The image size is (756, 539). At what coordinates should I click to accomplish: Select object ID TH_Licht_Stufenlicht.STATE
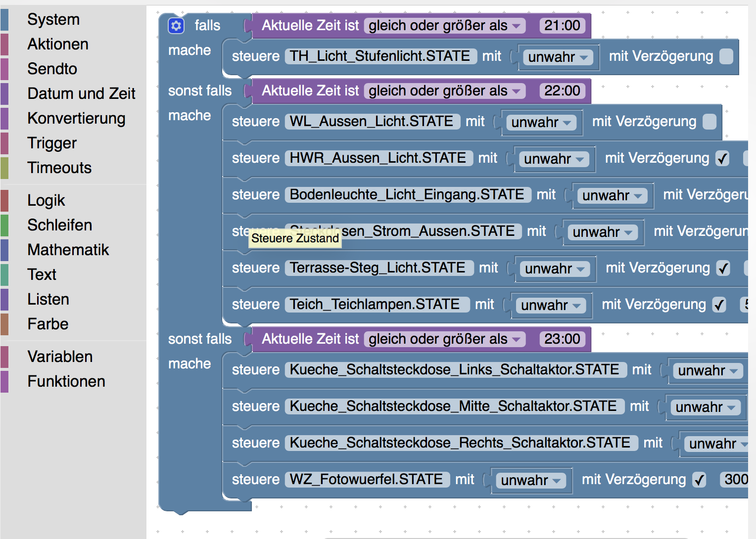click(x=381, y=56)
